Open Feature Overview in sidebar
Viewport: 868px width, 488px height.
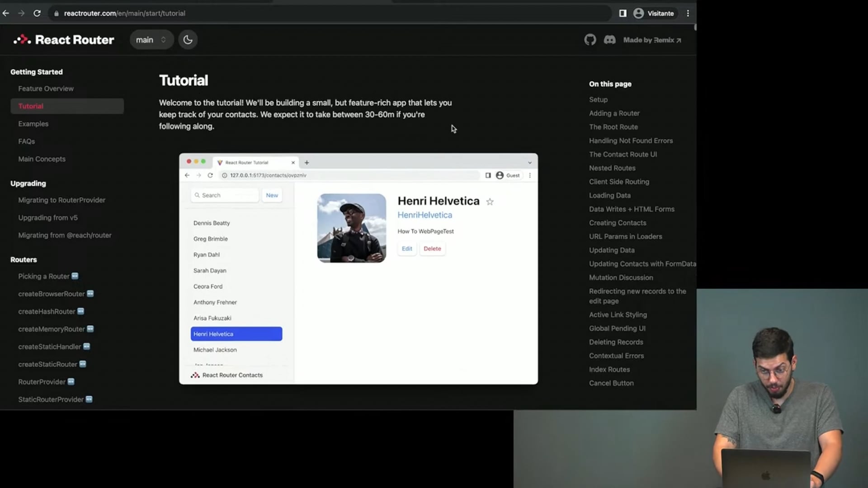tap(46, 89)
